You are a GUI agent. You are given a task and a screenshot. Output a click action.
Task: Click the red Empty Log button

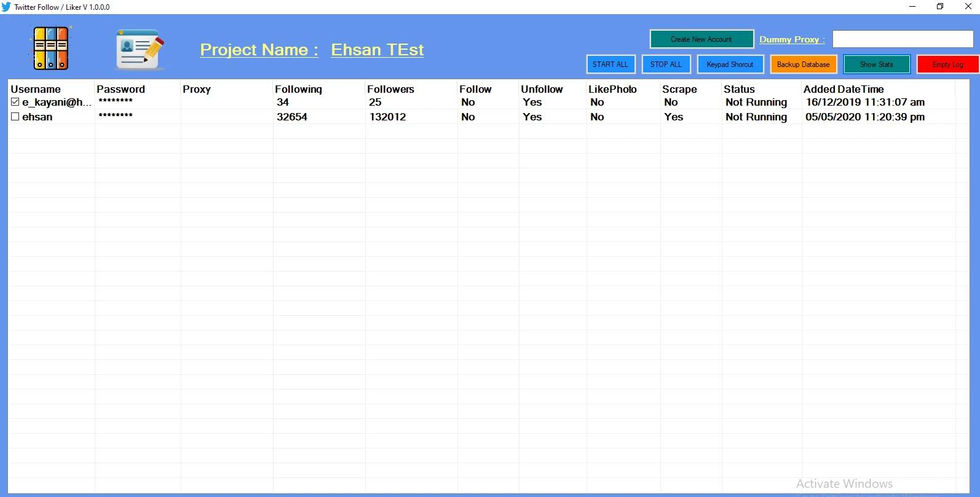click(x=947, y=65)
